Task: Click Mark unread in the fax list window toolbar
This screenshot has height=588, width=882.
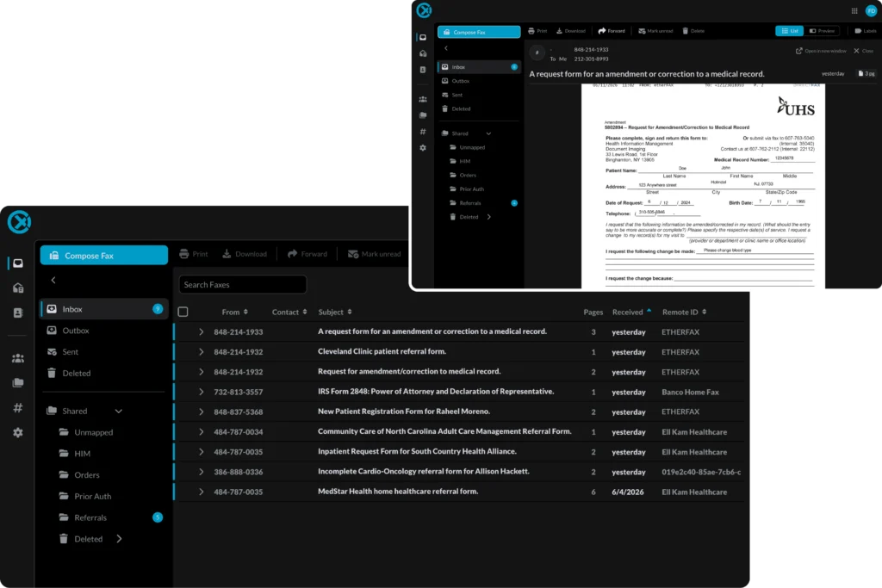Action: click(374, 254)
